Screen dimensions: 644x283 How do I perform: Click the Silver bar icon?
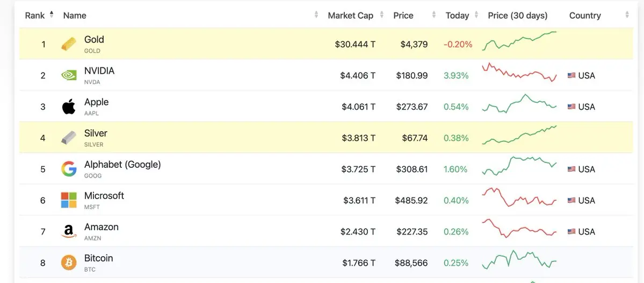tap(69, 138)
